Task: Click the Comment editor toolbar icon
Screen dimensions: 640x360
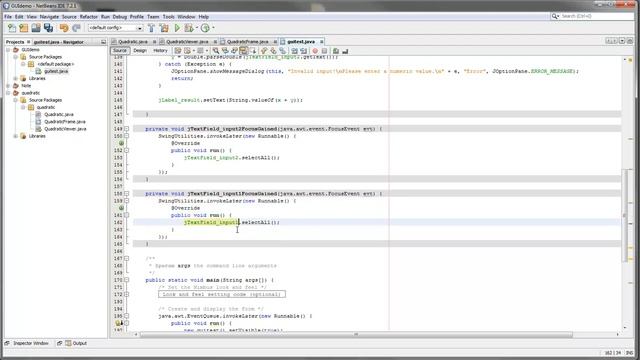Action: click(336, 51)
